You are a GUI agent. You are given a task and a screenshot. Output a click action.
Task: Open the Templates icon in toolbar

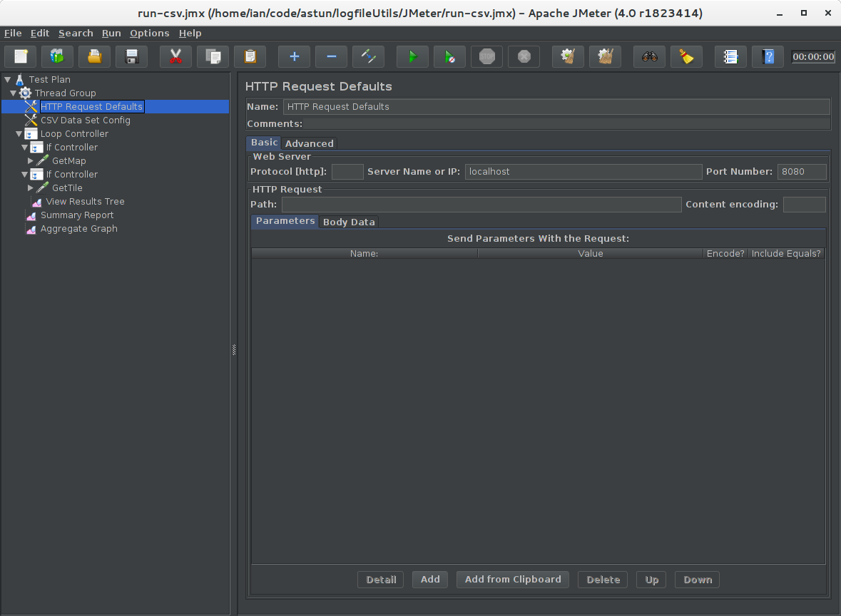coord(57,56)
